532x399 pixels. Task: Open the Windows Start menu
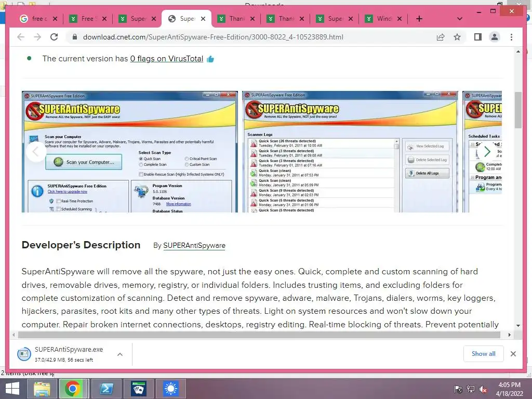point(12,389)
